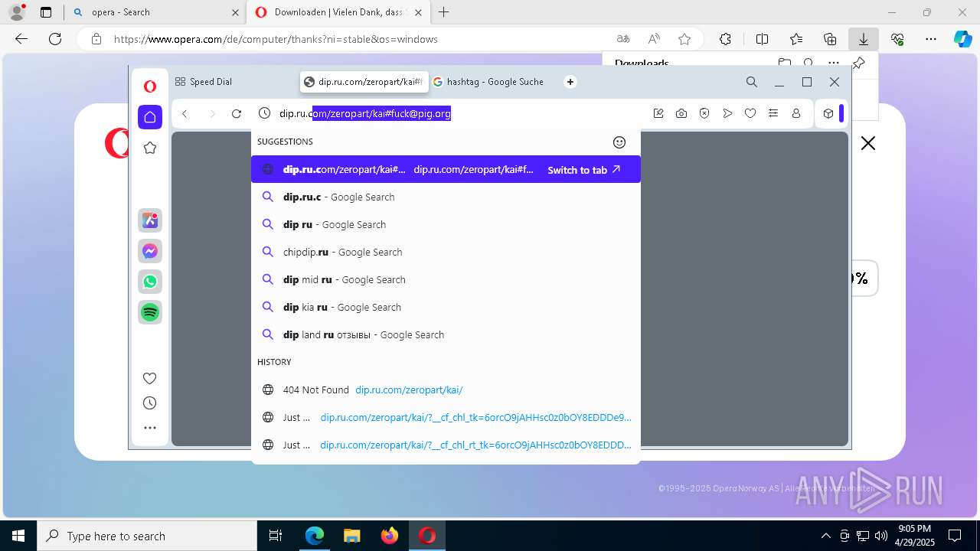Open history clock icon in Opera sidebar
The height and width of the screenshot is (551, 980).
pyautogui.click(x=150, y=403)
